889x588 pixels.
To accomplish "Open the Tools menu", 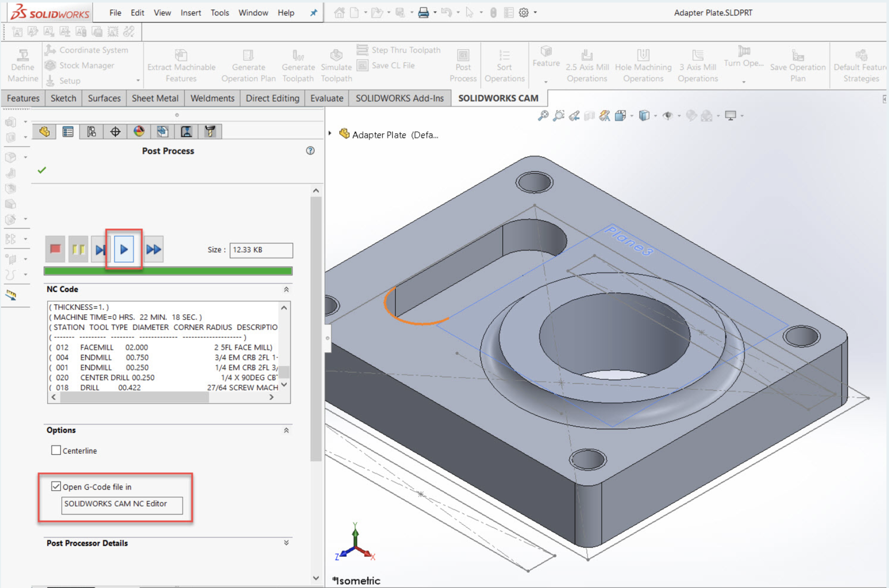I will 220,13.
